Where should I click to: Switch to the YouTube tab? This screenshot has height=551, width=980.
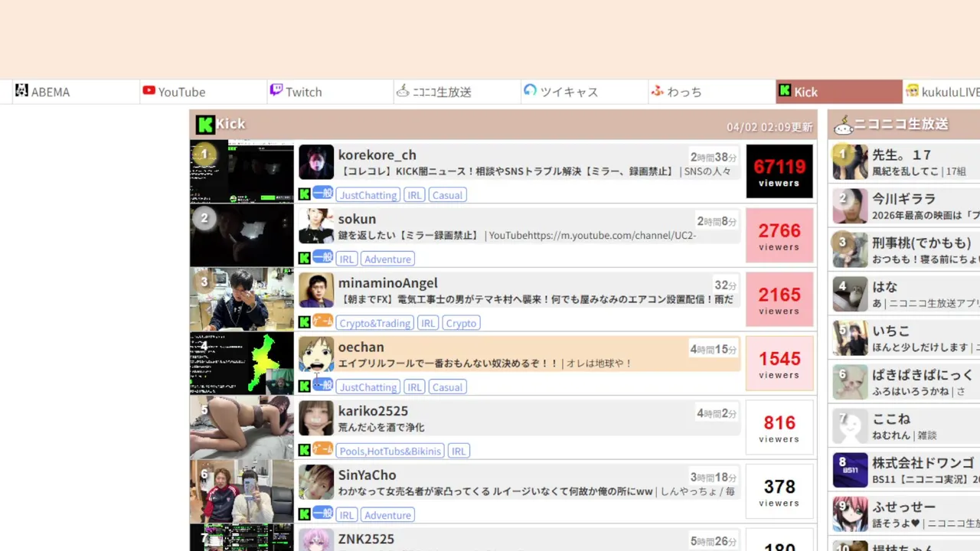click(x=203, y=92)
